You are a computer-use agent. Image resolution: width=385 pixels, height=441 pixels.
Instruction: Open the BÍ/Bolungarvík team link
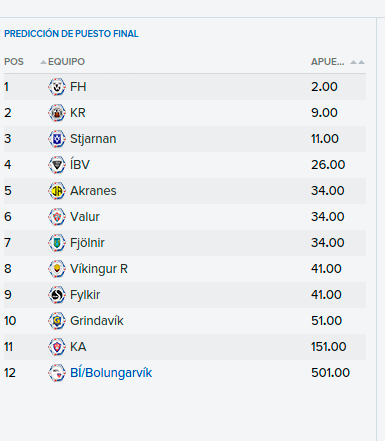point(111,373)
